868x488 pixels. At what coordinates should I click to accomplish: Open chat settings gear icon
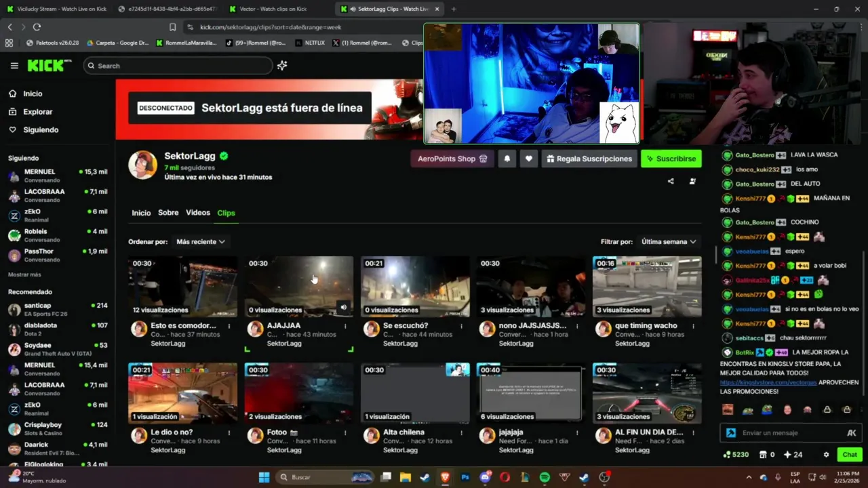826,455
